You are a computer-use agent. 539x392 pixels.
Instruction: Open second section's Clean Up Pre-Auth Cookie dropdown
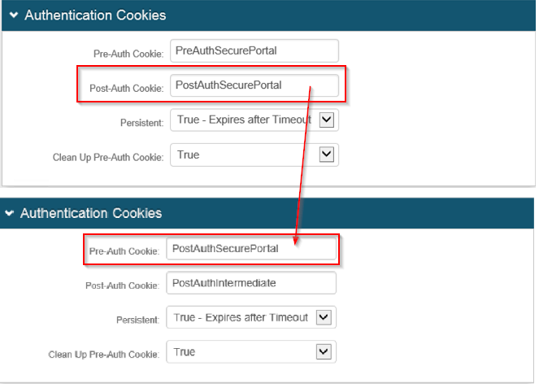[251, 352]
